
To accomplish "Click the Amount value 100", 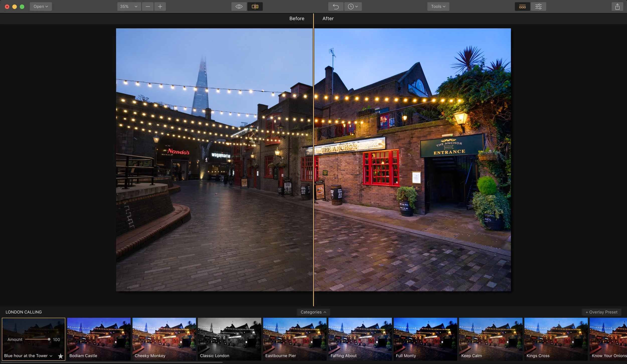I will 56,339.
